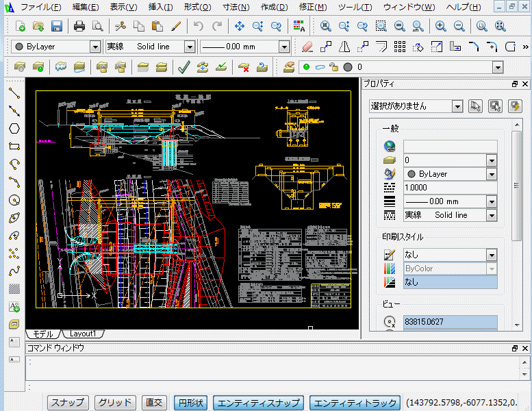Click the Undo arrow icon

199,27
